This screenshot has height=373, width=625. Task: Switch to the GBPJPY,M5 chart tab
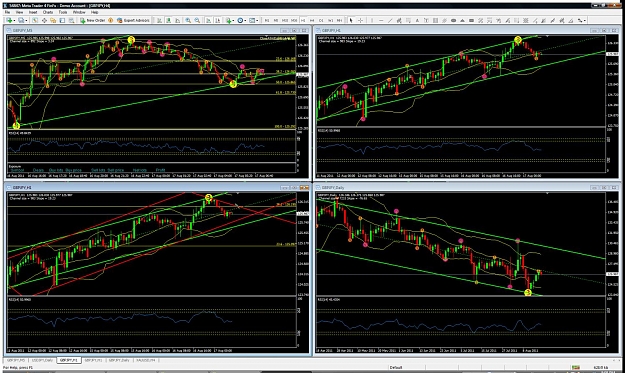click(16, 360)
